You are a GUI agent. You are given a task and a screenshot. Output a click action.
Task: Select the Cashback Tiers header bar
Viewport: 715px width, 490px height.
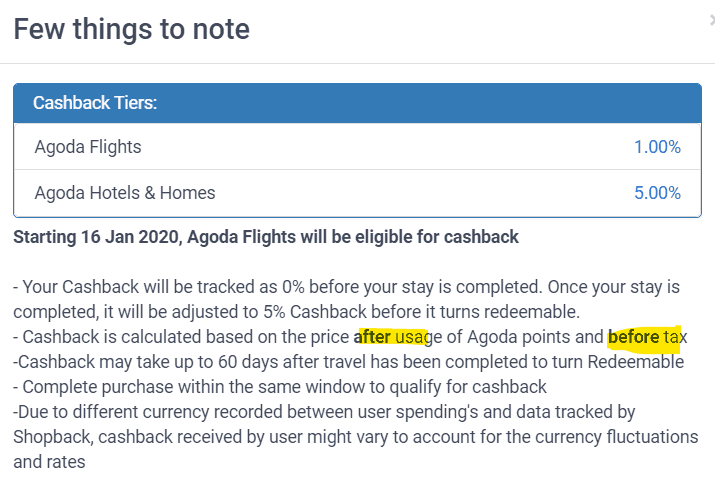coord(358,103)
